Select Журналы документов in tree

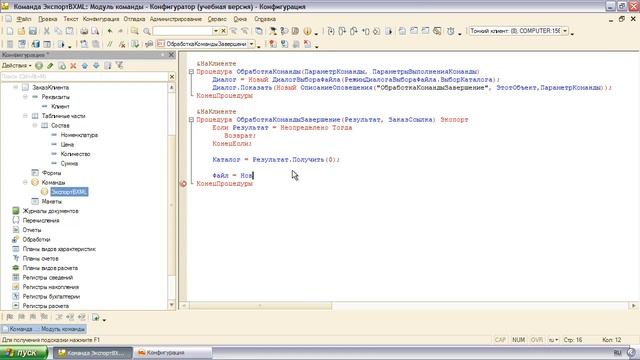50,211
